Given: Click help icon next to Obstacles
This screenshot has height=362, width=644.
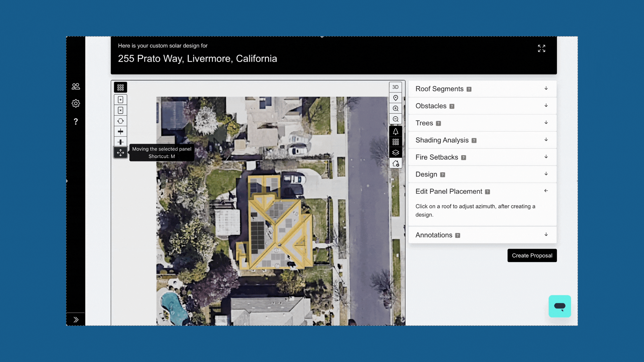Looking at the screenshot, I should (452, 107).
